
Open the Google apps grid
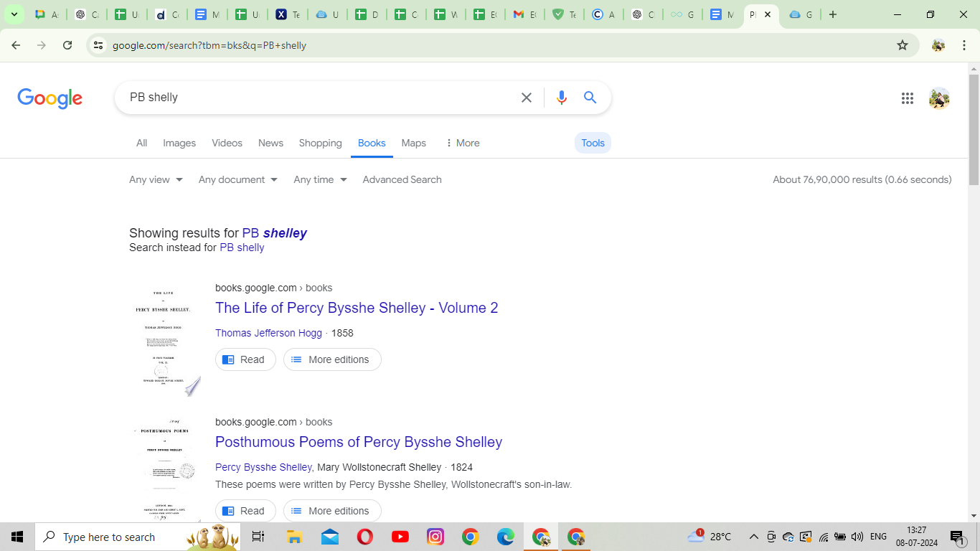point(908,98)
